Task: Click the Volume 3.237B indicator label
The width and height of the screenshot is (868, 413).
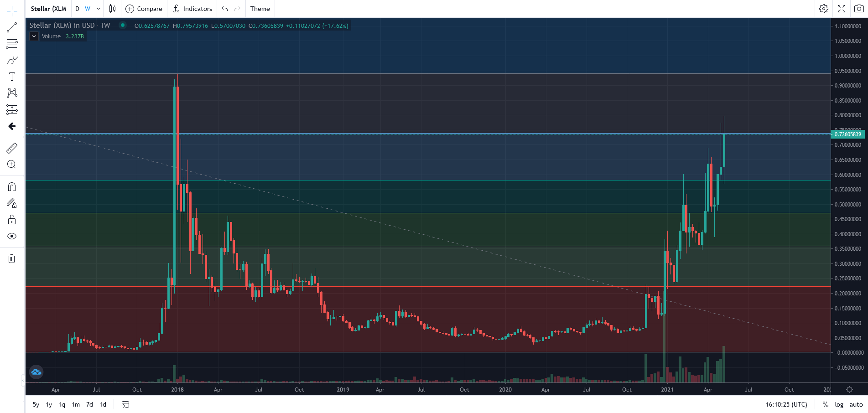Action: coord(63,36)
